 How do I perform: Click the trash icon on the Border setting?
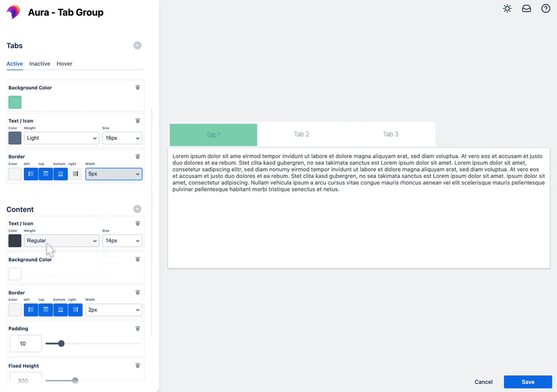tap(138, 156)
